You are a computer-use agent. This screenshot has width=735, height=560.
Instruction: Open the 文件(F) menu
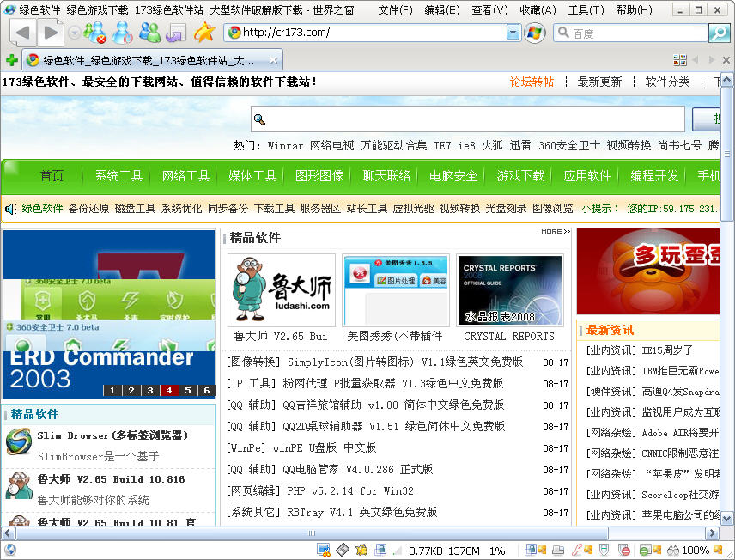pos(396,9)
